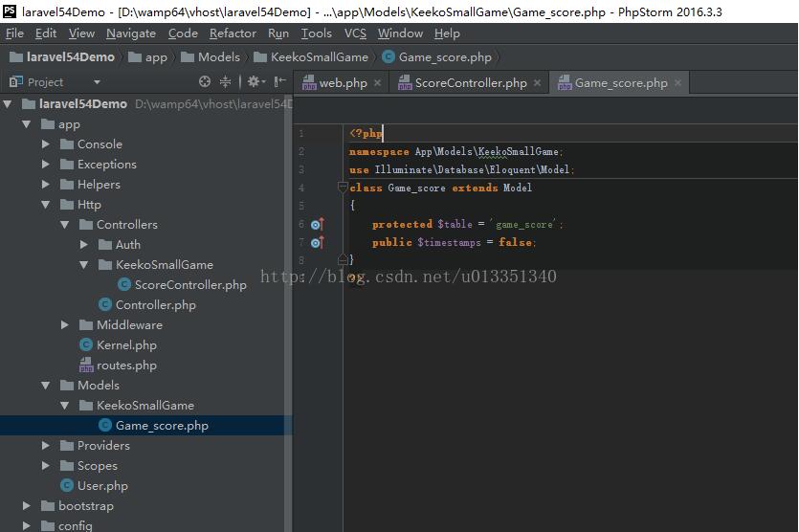Click override gutter icon on $timestamps line
The height and width of the screenshot is (532, 799).
coord(317,243)
